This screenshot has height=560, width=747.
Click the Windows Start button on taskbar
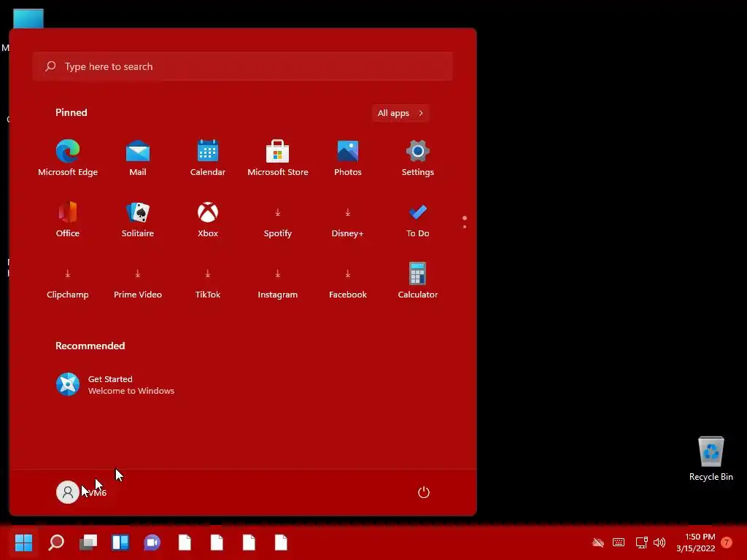[23, 542]
